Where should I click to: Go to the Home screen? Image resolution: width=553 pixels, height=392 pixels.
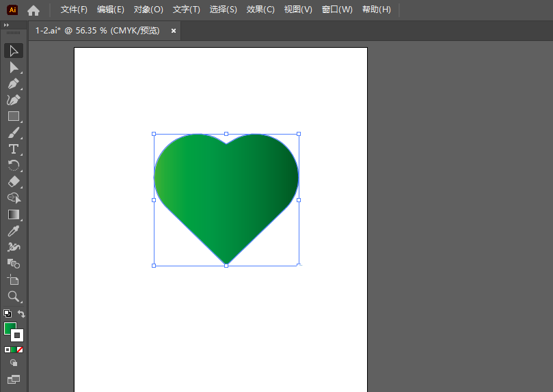33,10
